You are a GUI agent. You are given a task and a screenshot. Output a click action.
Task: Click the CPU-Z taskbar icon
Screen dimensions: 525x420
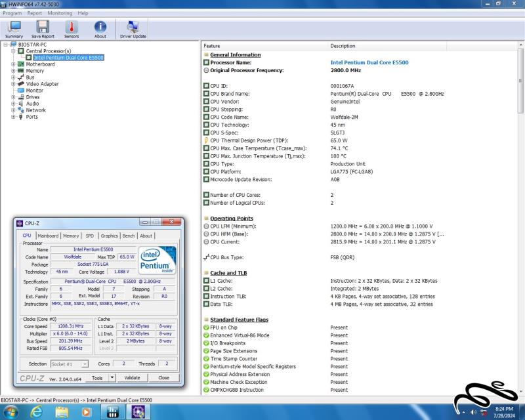tap(138, 411)
